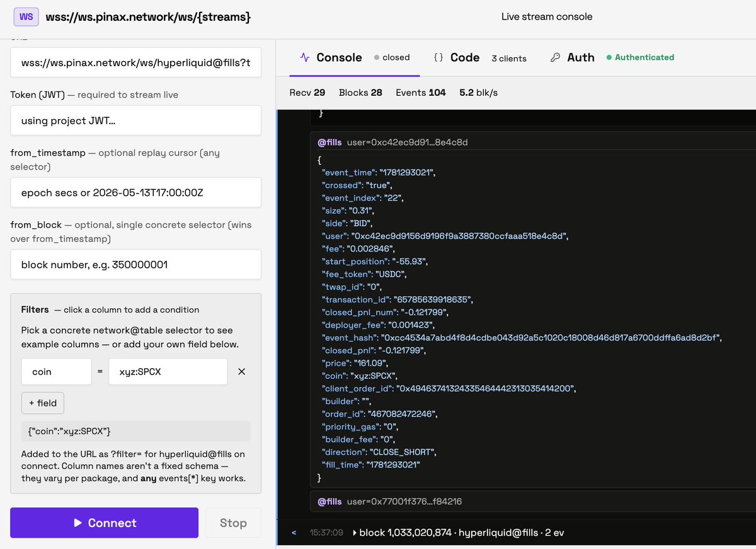Click the "fee": "0.002846" line
The height and width of the screenshot is (549, 756).
coord(358,248)
